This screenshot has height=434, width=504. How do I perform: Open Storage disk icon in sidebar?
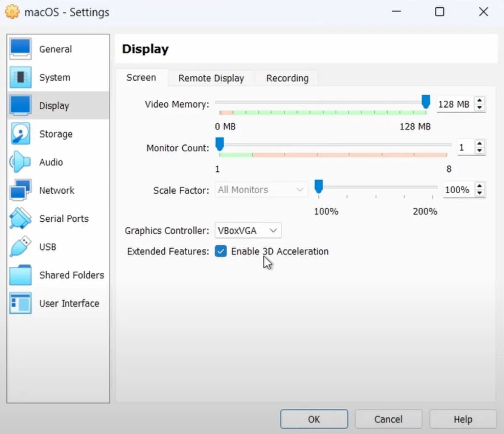click(x=20, y=134)
